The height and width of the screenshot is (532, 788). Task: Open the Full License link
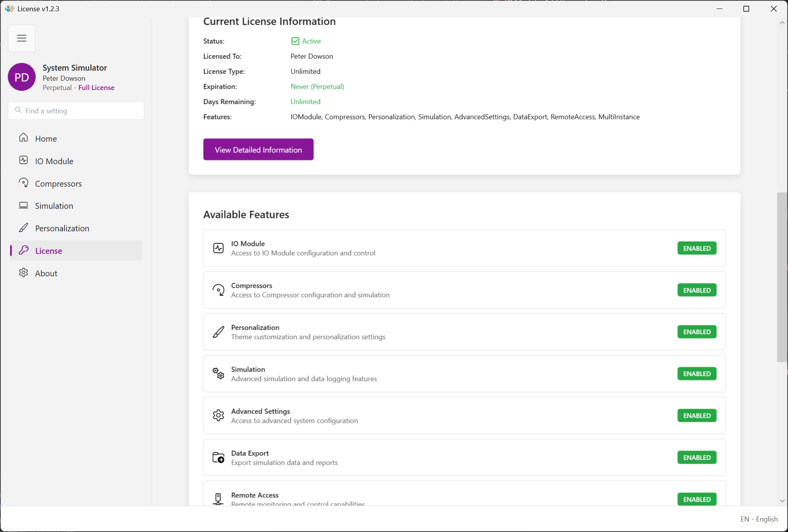point(96,87)
